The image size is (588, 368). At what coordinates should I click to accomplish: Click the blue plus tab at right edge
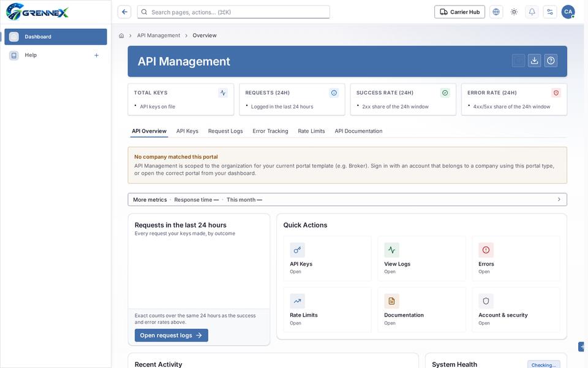coord(581,347)
